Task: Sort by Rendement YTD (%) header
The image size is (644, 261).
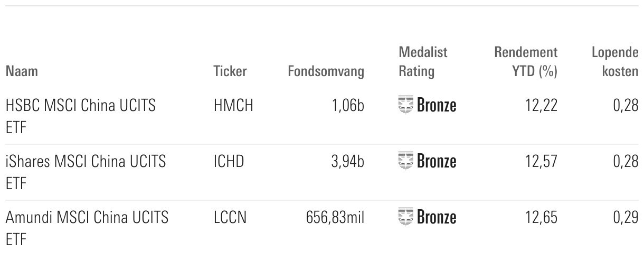Action: coord(526,62)
